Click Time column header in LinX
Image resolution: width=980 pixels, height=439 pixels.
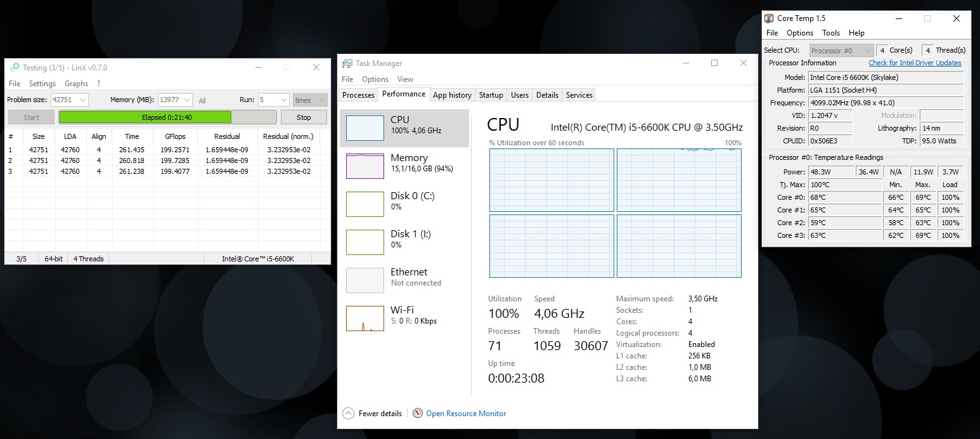pyautogui.click(x=132, y=136)
